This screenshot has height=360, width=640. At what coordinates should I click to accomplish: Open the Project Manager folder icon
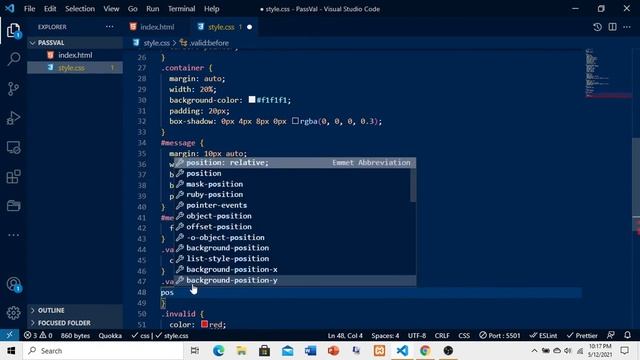point(13,206)
